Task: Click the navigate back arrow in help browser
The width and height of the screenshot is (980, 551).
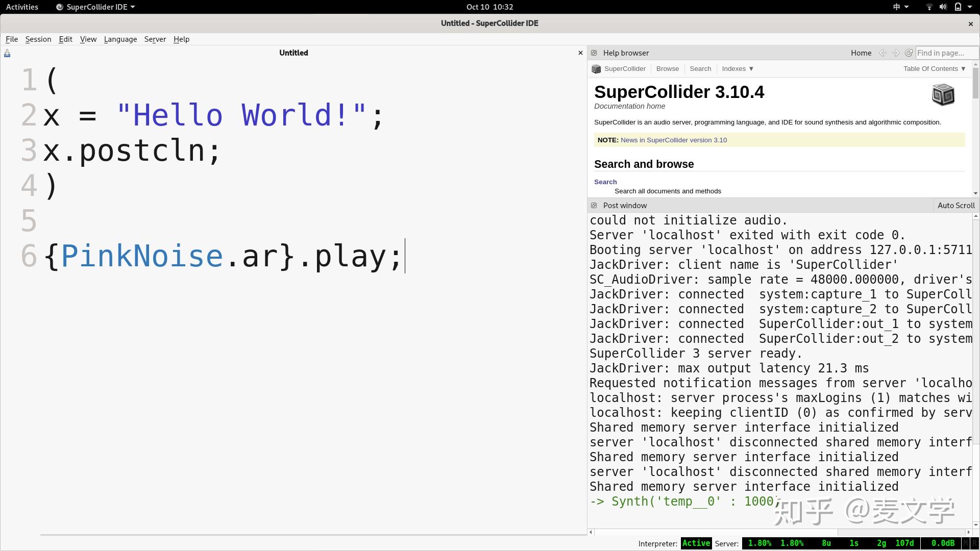Action: (883, 53)
